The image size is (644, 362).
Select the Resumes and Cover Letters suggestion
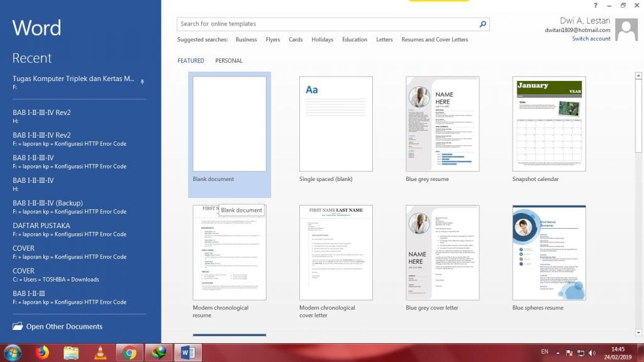[435, 40]
